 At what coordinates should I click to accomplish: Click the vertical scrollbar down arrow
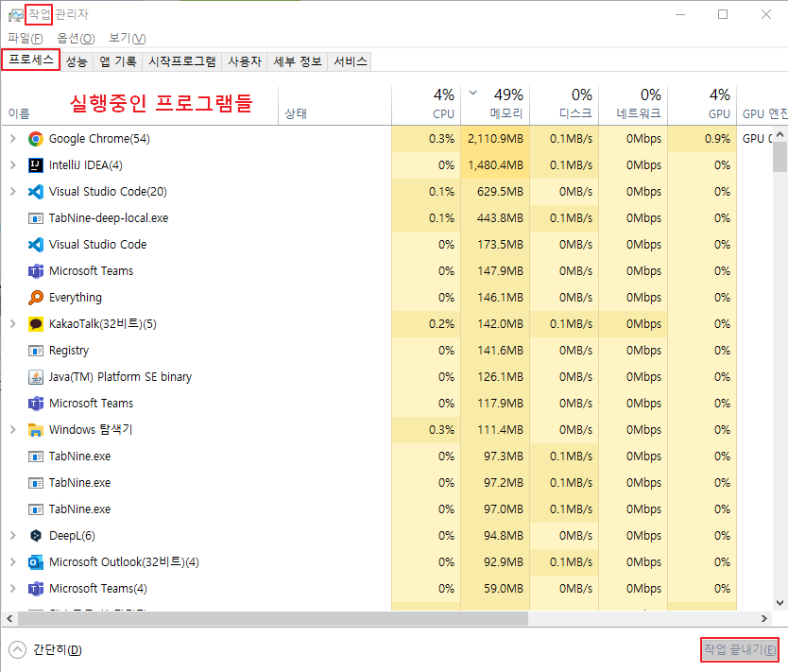pyautogui.click(x=779, y=603)
